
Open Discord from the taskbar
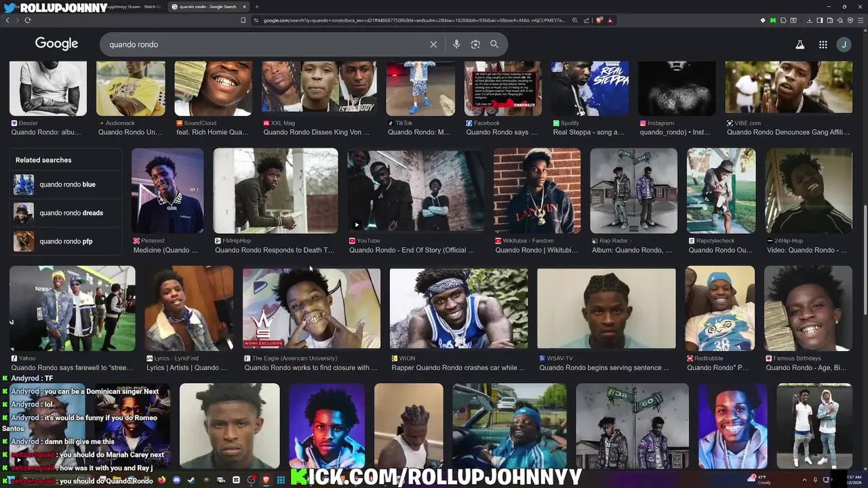click(176, 480)
